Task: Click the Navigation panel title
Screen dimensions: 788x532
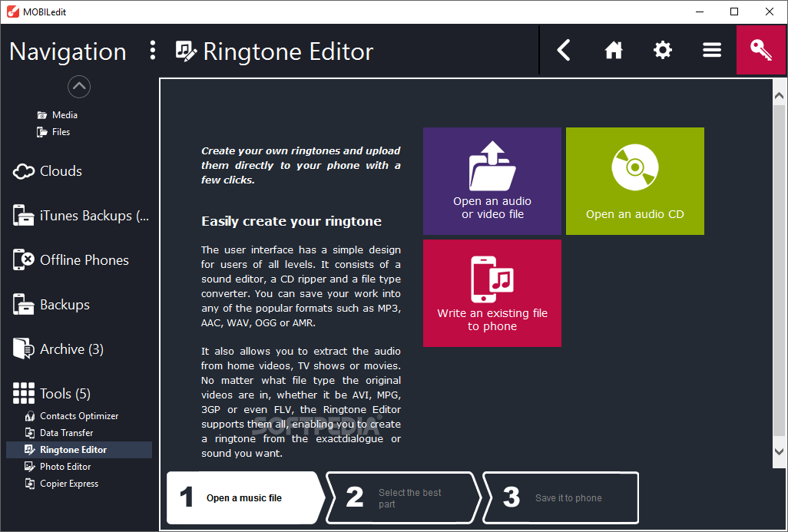Action: click(x=68, y=51)
